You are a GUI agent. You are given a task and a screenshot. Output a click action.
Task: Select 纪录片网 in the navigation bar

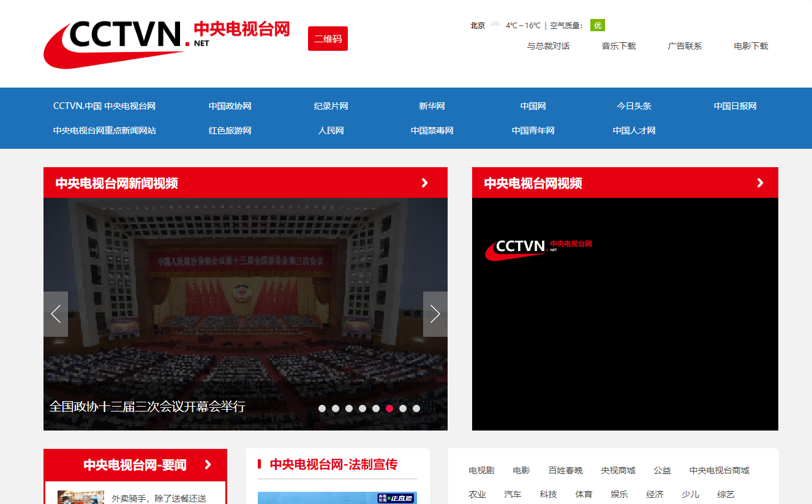331,106
